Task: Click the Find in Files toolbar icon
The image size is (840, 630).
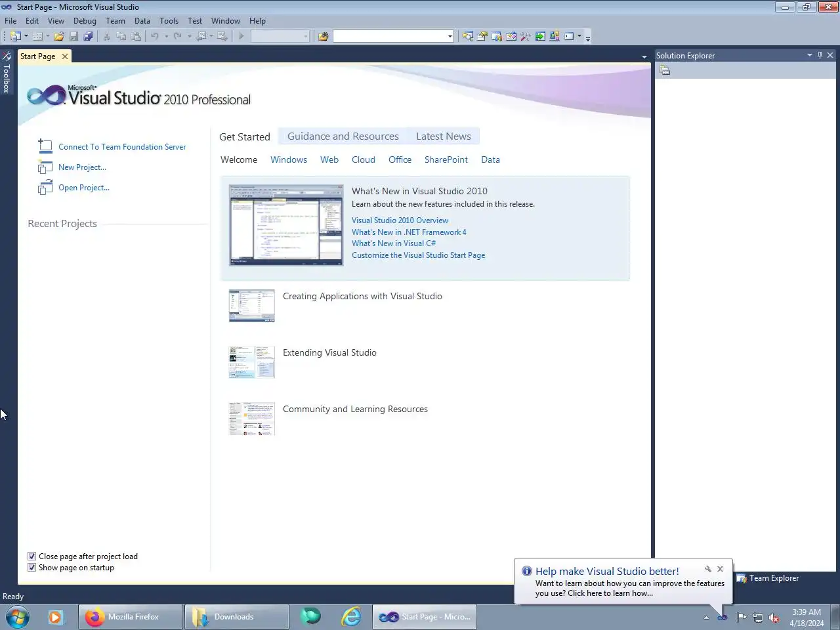Action: [323, 36]
